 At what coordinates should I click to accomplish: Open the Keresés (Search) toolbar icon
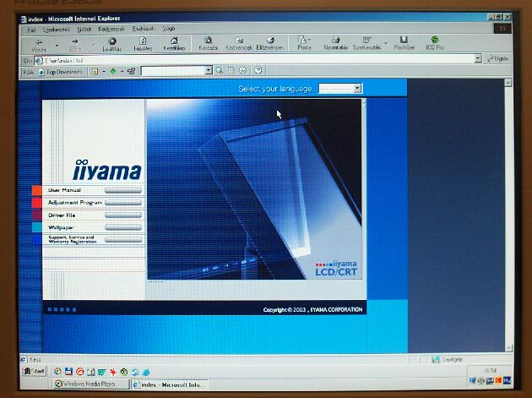(x=208, y=41)
